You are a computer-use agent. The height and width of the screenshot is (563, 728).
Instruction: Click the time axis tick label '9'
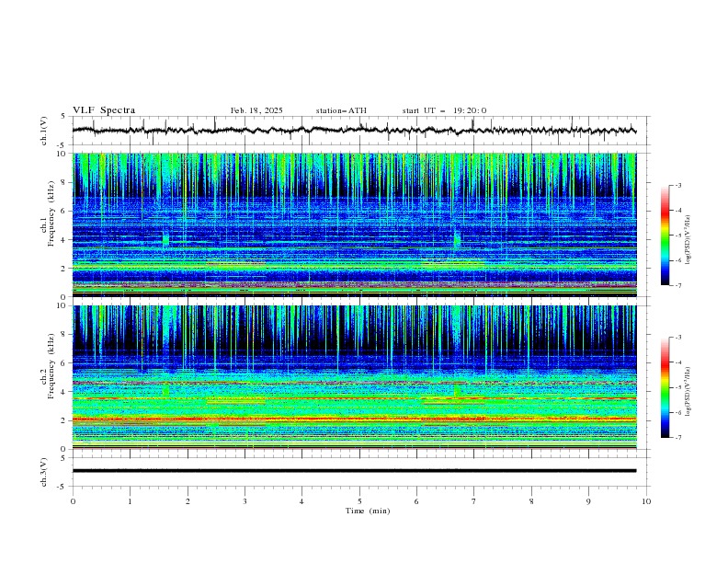click(588, 501)
